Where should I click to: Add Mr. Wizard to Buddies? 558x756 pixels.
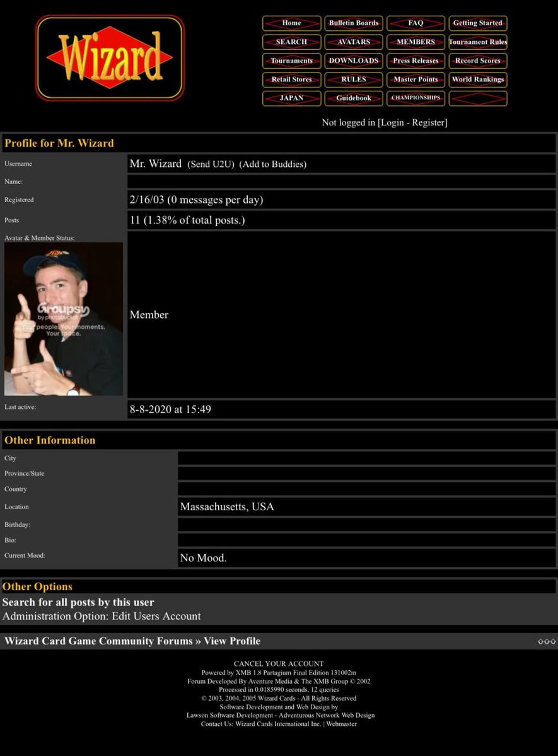click(x=273, y=164)
